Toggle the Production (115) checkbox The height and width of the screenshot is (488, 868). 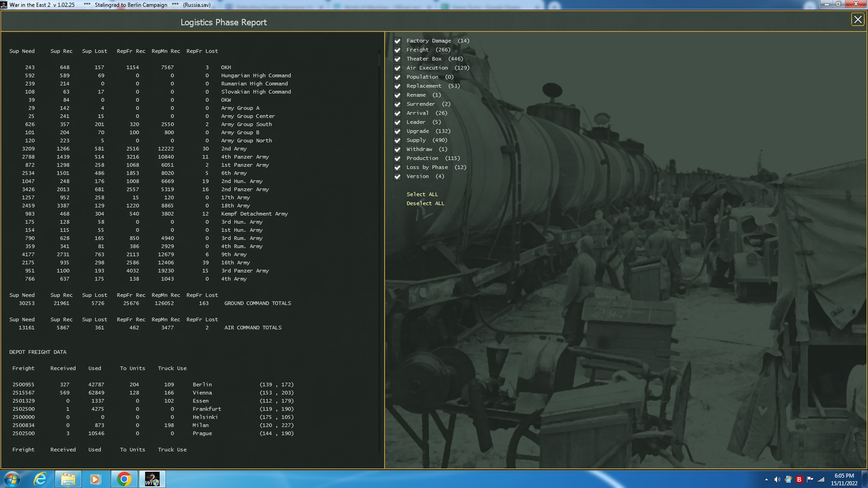click(397, 158)
